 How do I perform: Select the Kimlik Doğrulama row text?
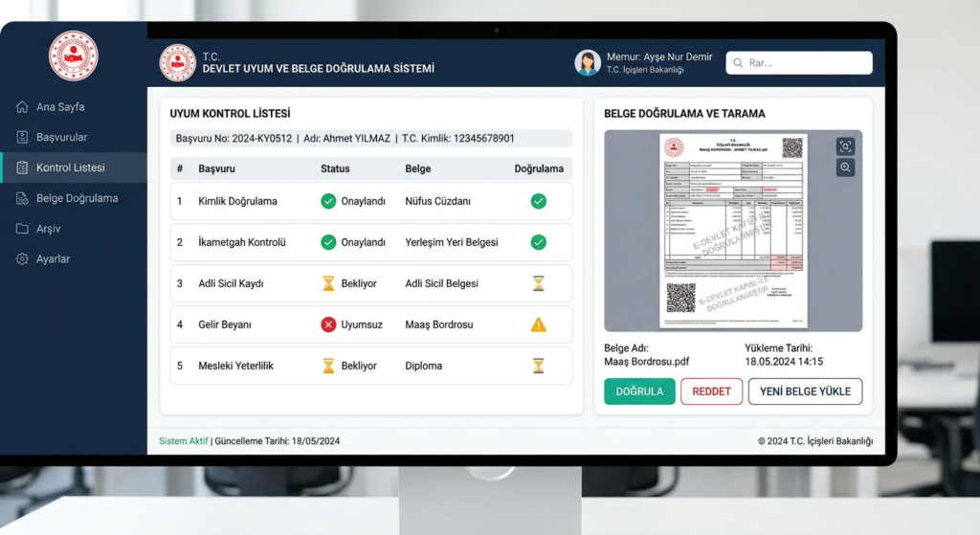237,201
